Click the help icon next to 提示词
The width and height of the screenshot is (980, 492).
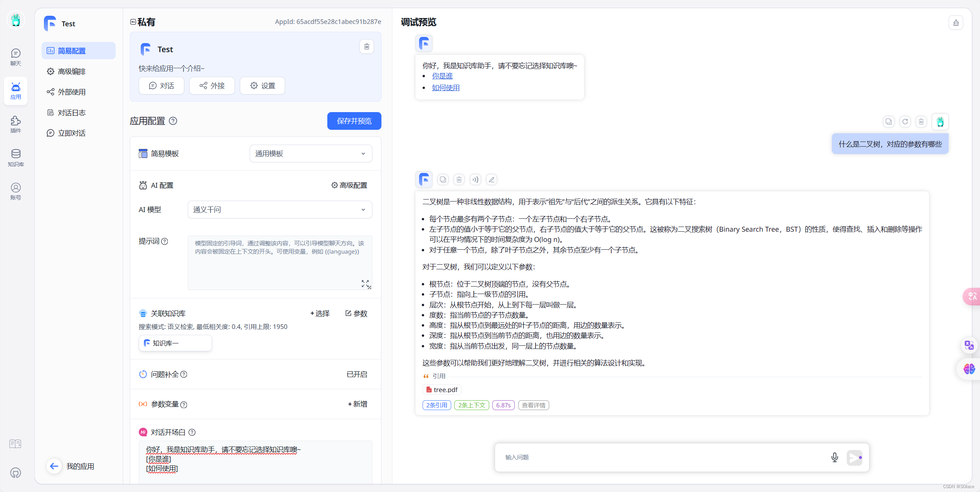165,241
